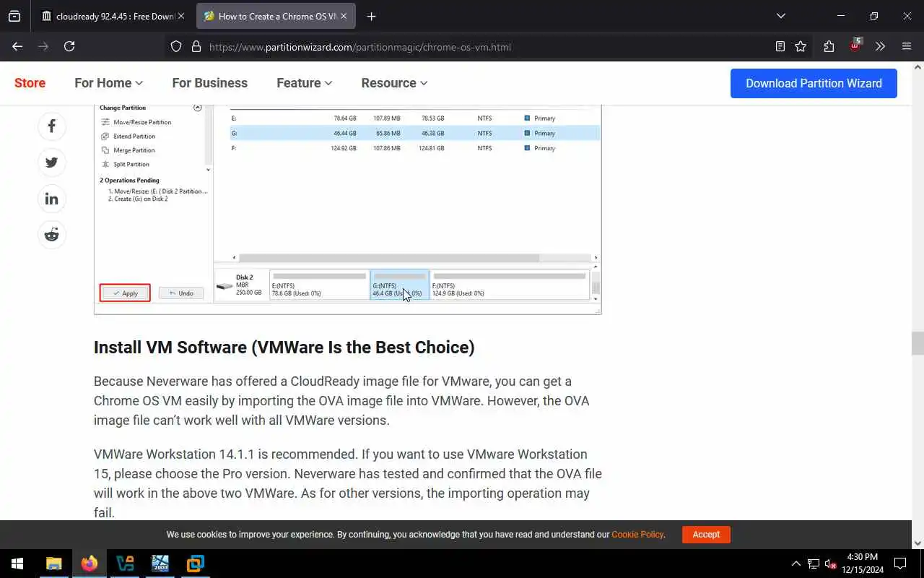Click Download Partition Wizard button
Screen dimensions: 924x578
pos(814,83)
